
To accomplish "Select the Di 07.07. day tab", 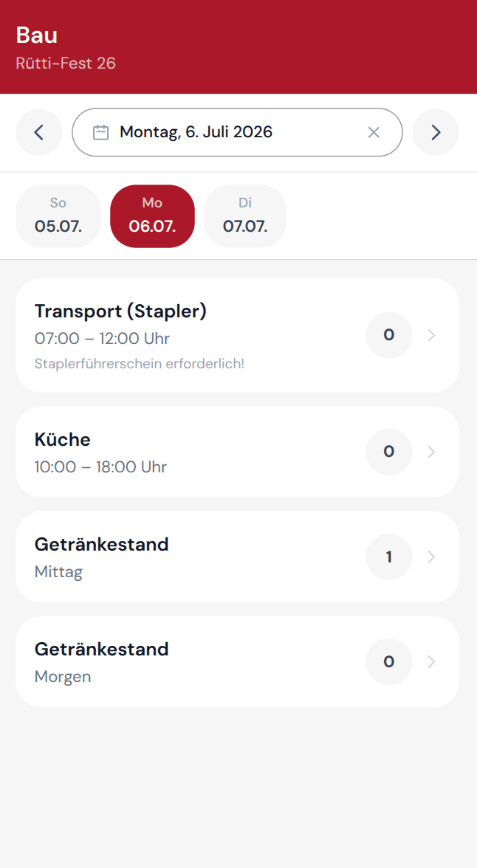I will point(244,216).
